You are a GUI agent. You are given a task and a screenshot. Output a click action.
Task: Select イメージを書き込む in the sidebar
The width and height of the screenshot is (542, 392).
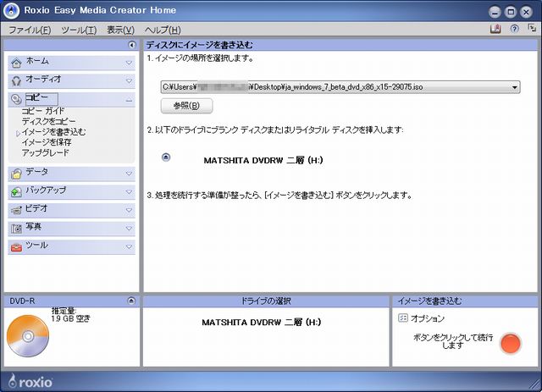[54, 132]
